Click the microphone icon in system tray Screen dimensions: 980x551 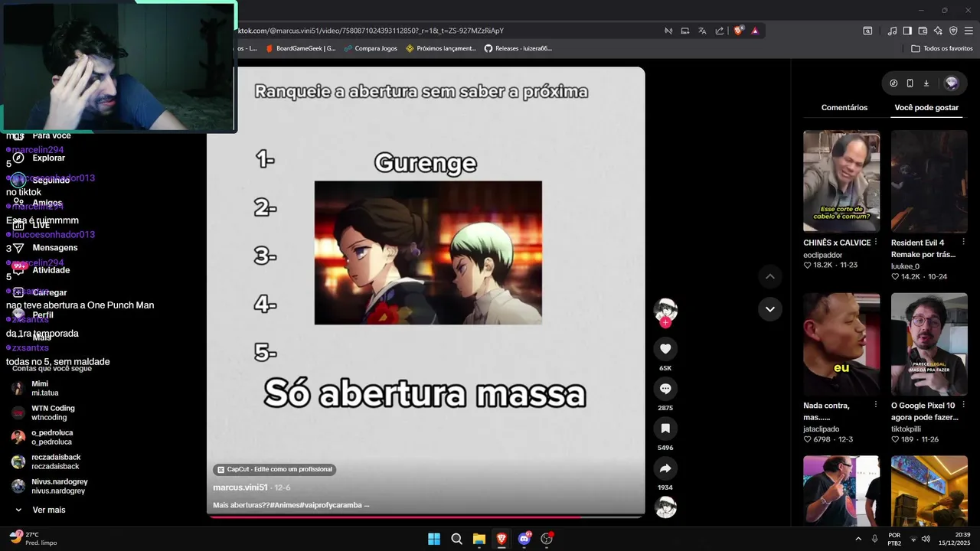874,539
